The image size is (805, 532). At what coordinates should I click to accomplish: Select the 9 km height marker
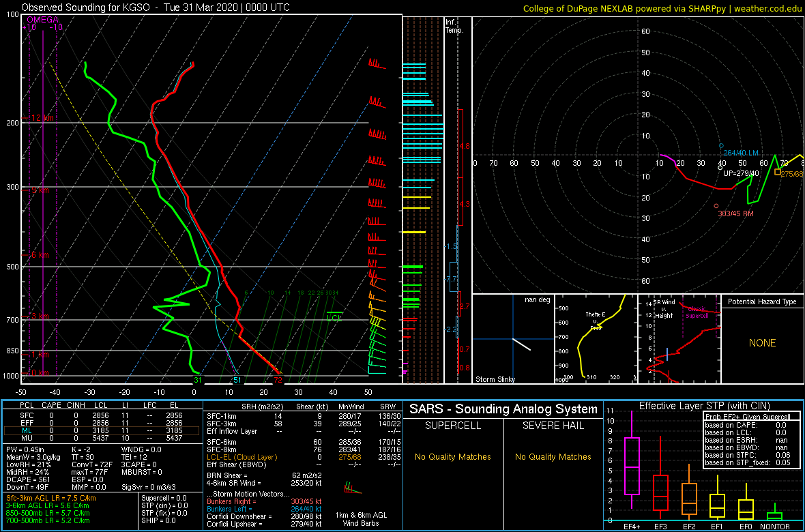pyautogui.click(x=40, y=190)
